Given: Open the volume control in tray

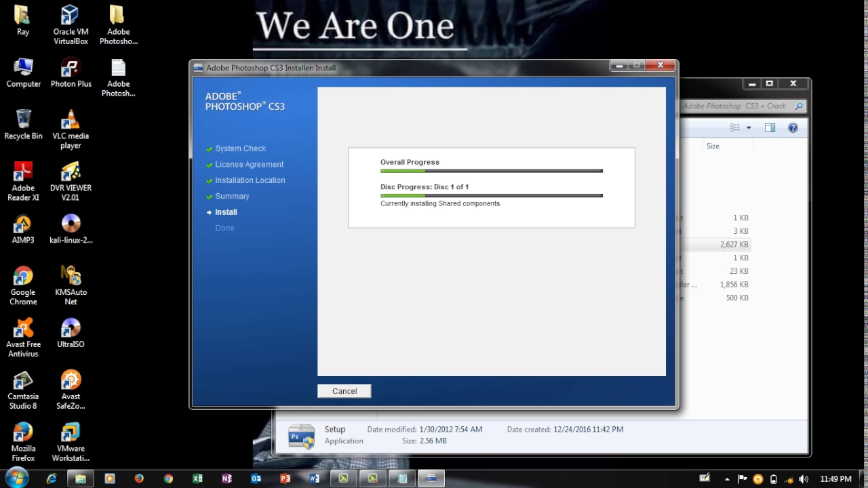Looking at the screenshot, I should coord(804,479).
